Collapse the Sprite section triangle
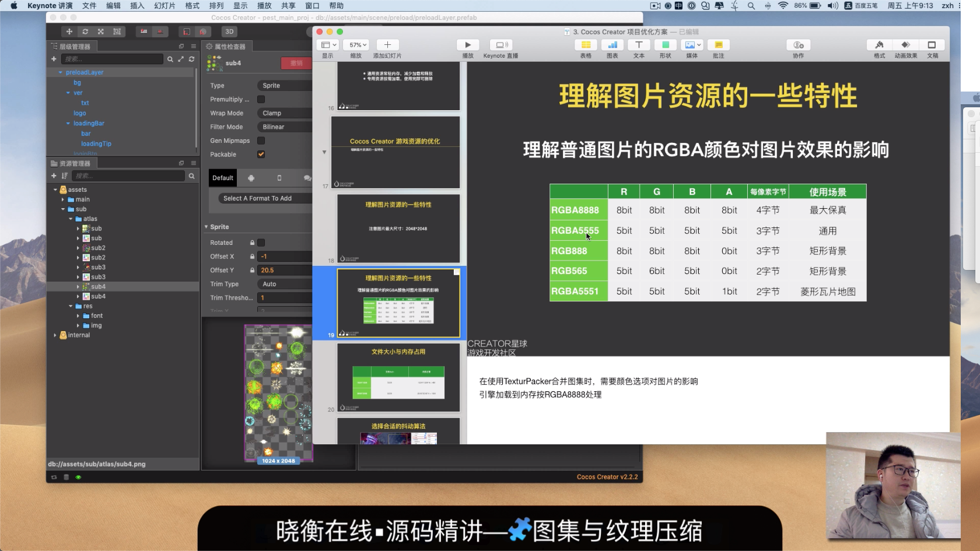 point(206,227)
